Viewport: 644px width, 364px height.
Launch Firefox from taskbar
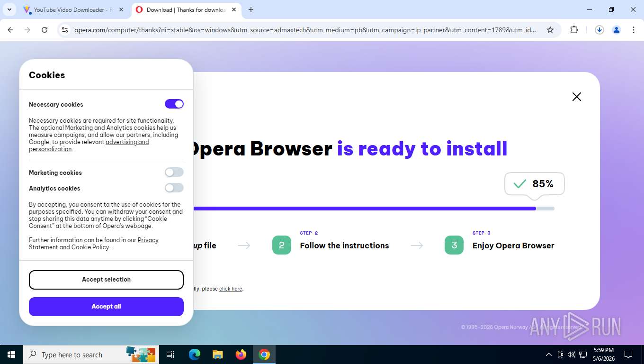pyautogui.click(x=241, y=355)
